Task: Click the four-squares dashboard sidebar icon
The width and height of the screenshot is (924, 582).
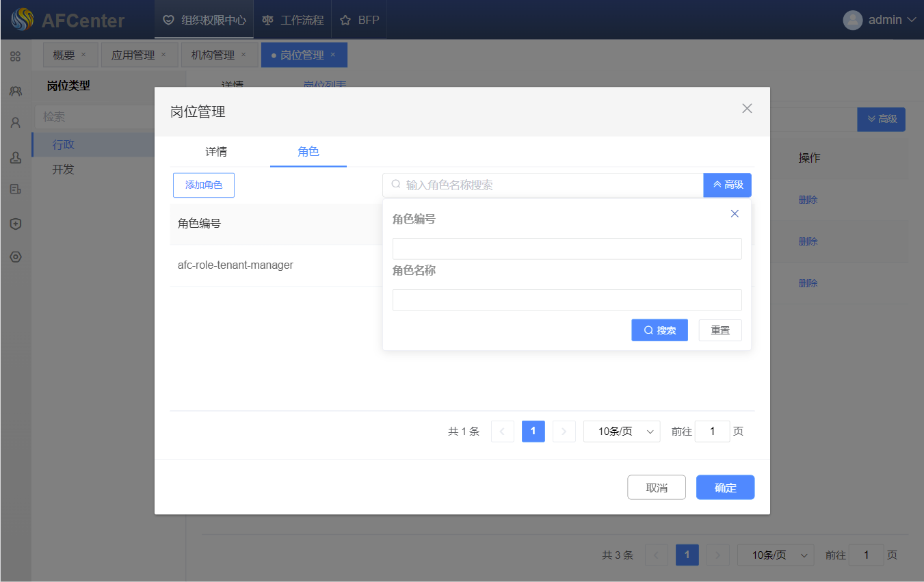Action: point(15,57)
